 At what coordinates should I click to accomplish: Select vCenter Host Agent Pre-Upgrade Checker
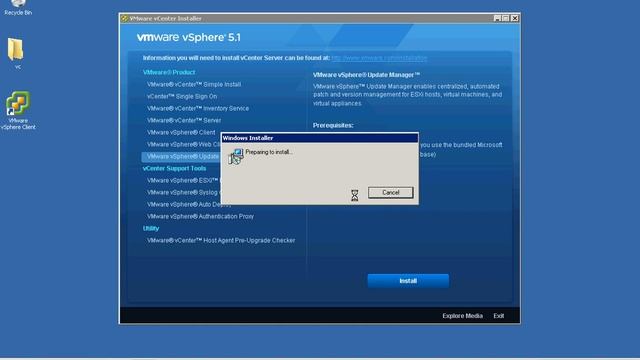(x=221, y=241)
